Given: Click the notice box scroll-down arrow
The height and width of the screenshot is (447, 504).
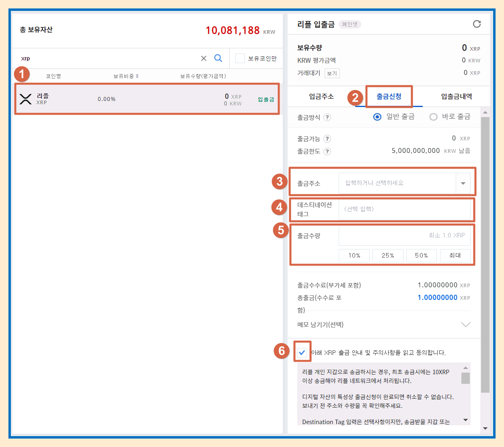Looking at the screenshot, I should [465, 420].
